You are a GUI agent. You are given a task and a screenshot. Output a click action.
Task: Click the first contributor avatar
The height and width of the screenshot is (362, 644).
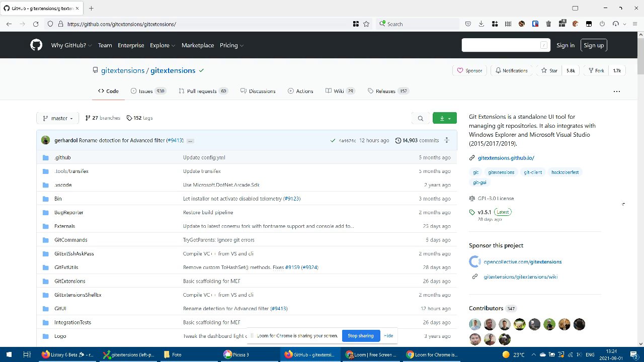click(x=475, y=324)
